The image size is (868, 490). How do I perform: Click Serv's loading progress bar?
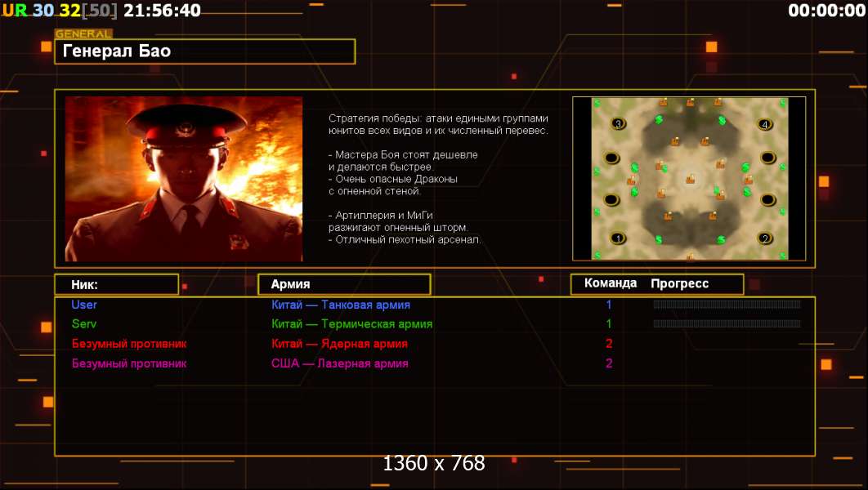(x=727, y=323)
